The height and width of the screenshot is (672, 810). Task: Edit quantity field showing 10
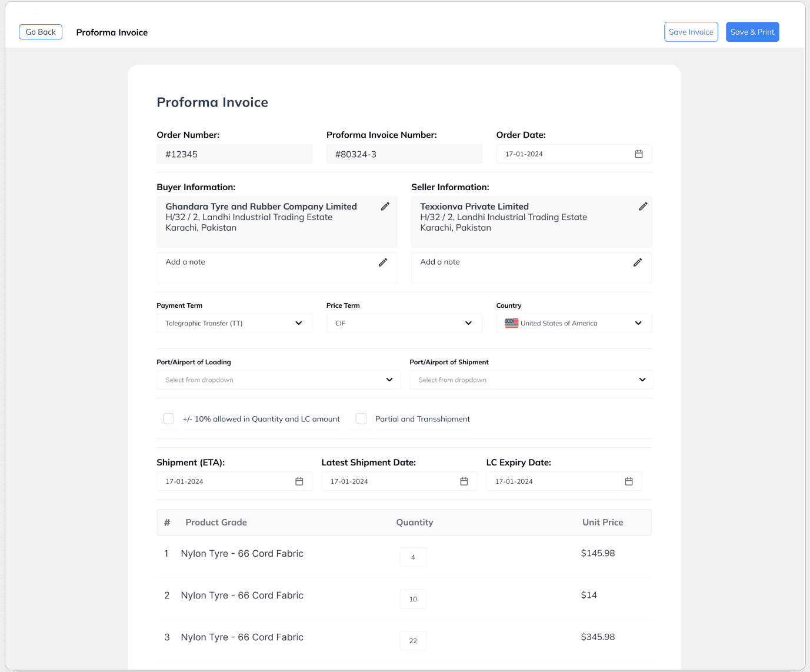(413, 599)
